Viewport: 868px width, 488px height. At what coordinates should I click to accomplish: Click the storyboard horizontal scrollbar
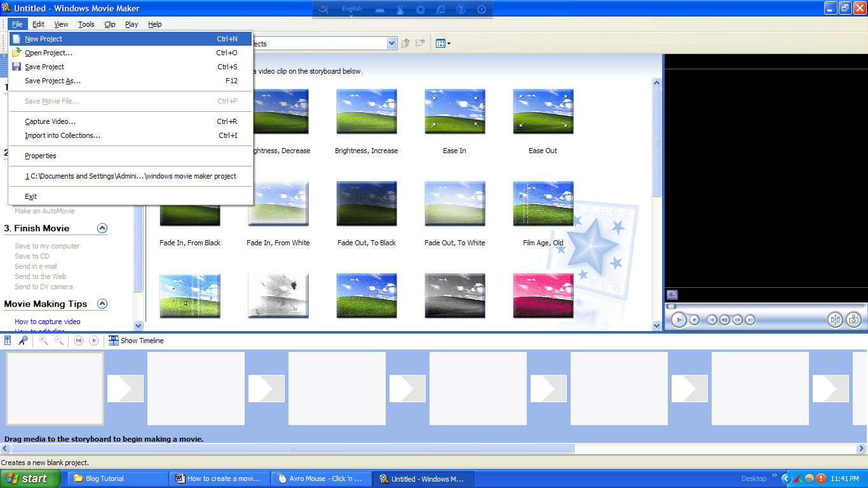pyautogui.click(x=292, y=448)
